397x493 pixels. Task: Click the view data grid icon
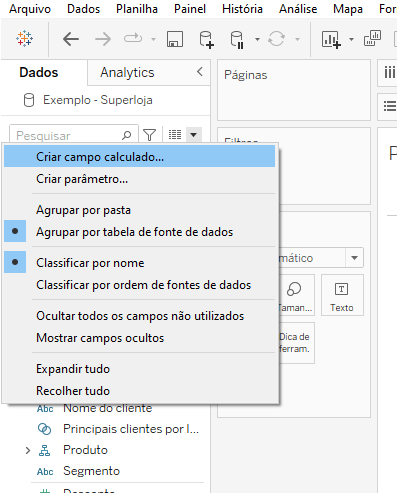coord(175,135)
